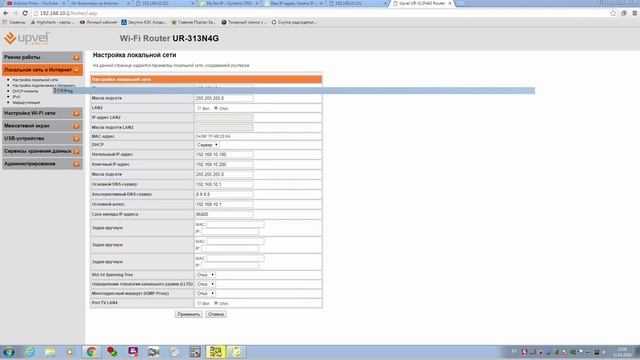Click the system tray clock

pos(622,352)
